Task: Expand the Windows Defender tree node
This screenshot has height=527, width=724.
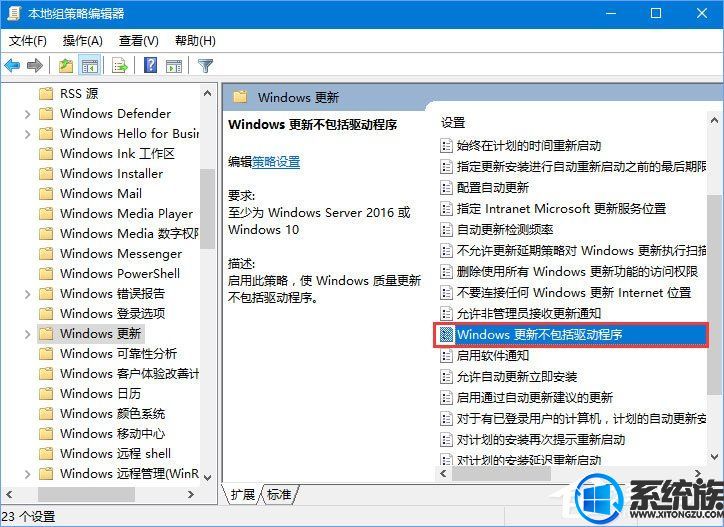Action: [27, 114]
